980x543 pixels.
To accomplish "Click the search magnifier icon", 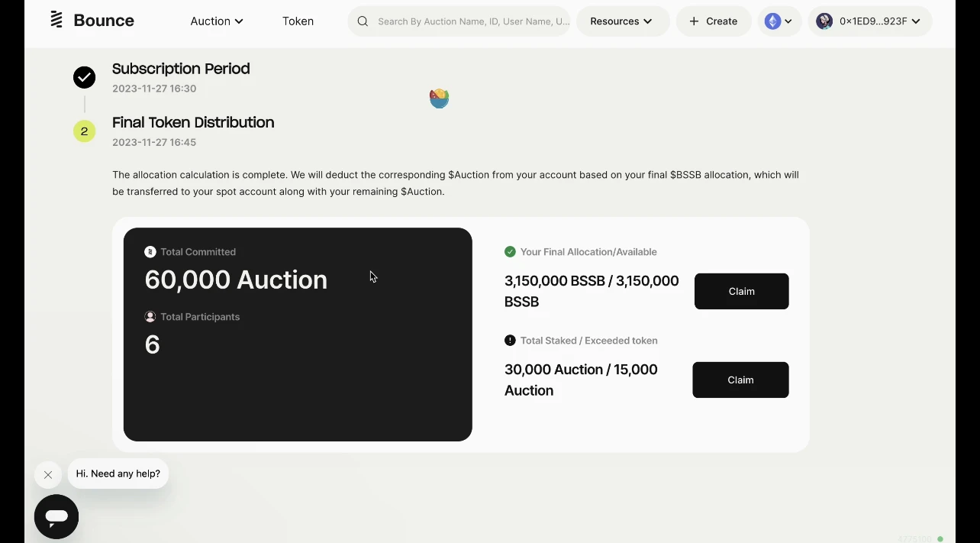I will [x=363, y=21].
